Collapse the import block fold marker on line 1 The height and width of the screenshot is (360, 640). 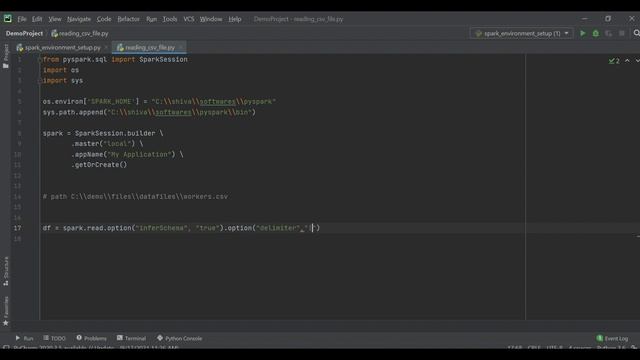point(40,60)
